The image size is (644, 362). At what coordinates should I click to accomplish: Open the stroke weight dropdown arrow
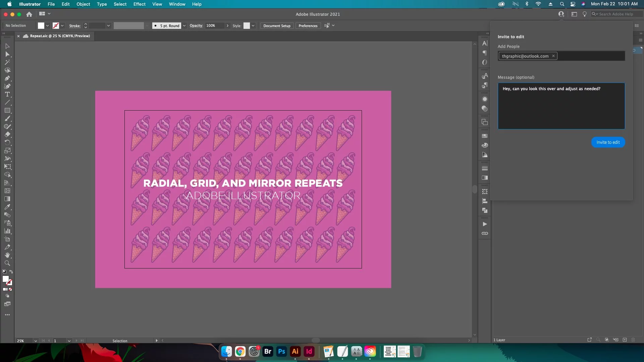(x=108, y=25)
